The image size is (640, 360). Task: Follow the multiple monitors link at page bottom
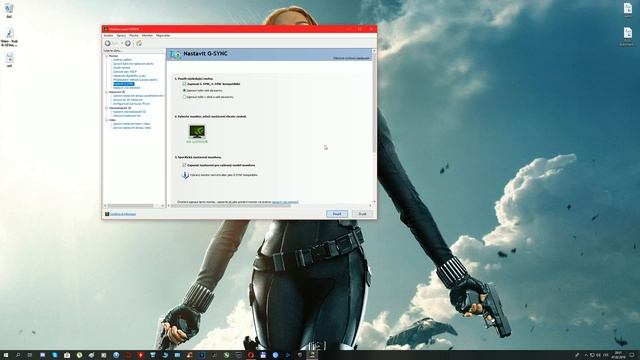[x=285, y=202]
